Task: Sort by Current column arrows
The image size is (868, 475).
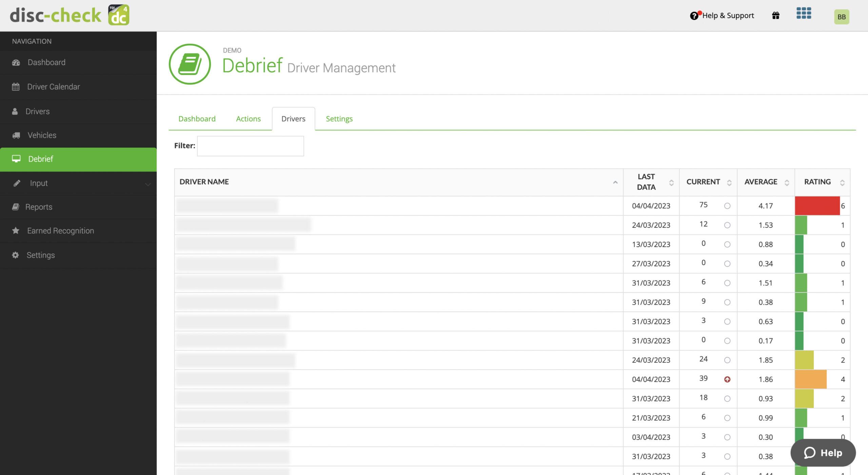Action: coord(729,183)
